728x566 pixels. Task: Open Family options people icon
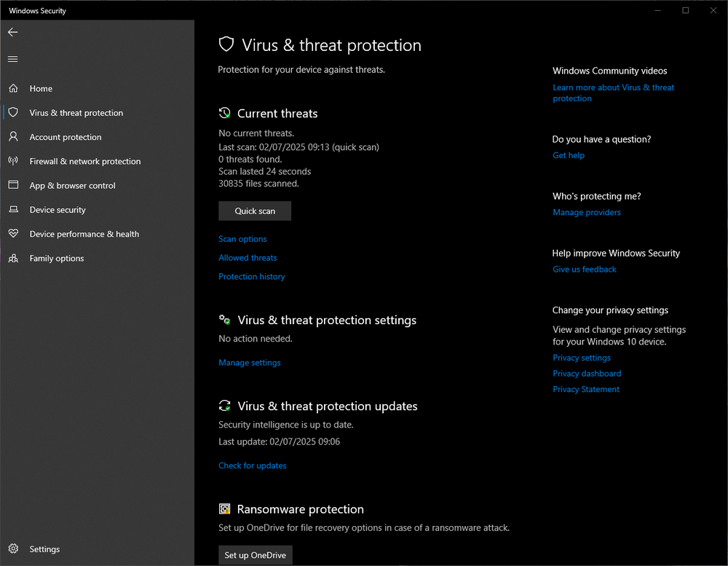point(13,258)
